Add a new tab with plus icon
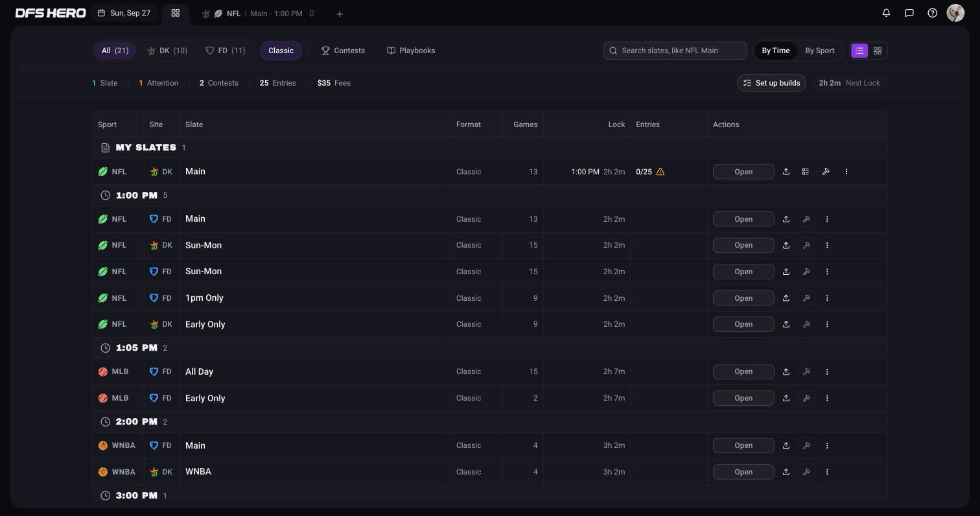The width and height of the screenshot is (980, 516). click(340, 14)
